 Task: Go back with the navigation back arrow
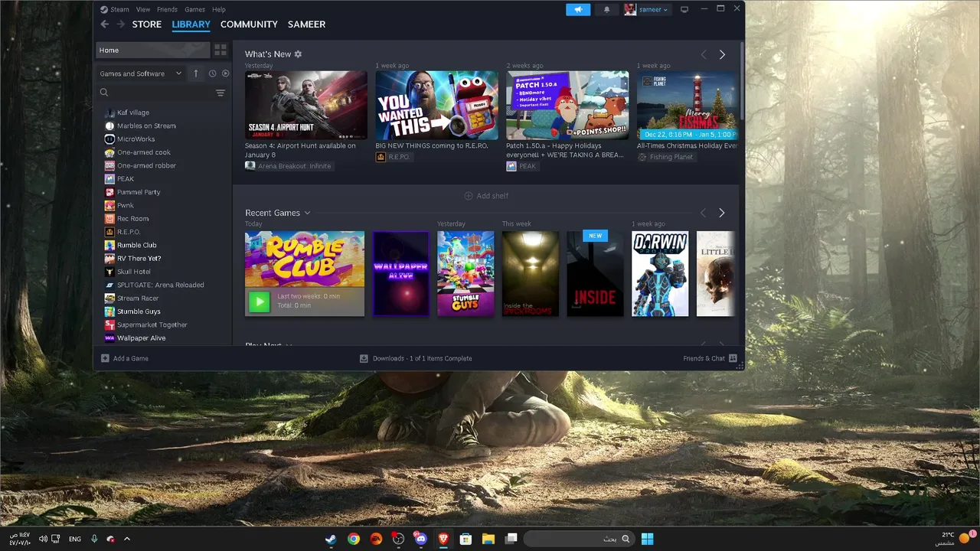(105, 24)
